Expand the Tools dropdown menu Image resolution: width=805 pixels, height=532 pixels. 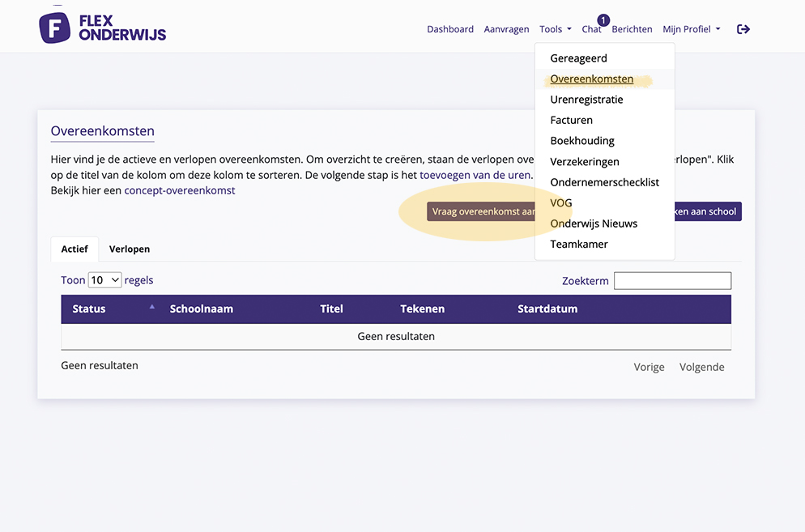pyautogui.click(x=555, y=29)
